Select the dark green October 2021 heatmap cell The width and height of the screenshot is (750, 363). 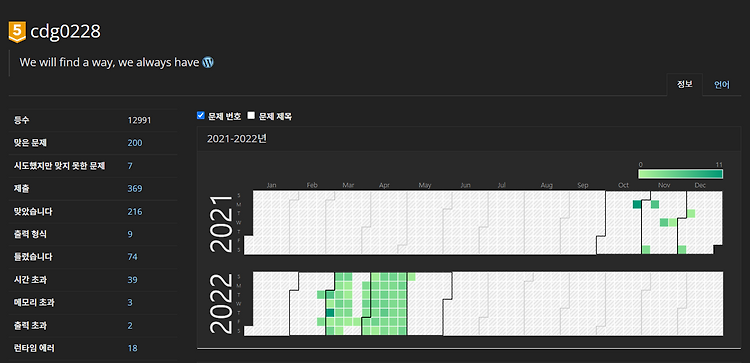pos(637,205)
